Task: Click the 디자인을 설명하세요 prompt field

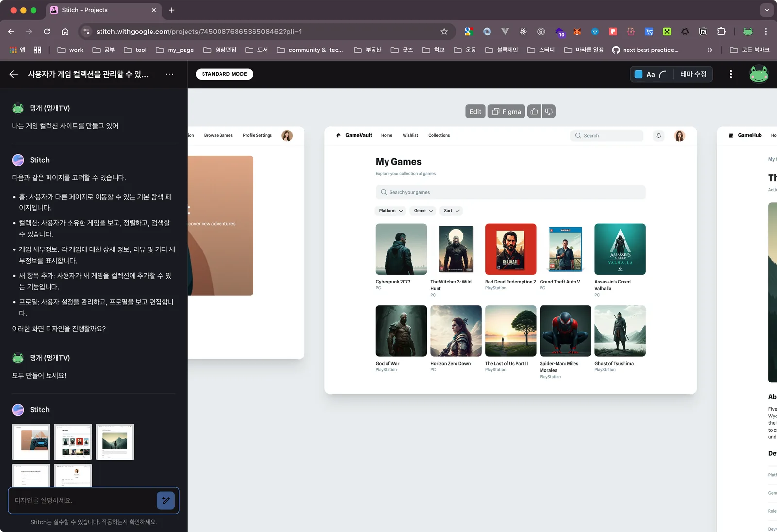Action: point(83,500)
